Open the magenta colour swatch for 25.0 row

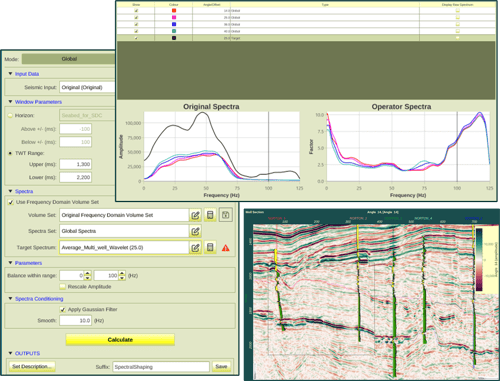pyautogui.click(x=174, y=17)
